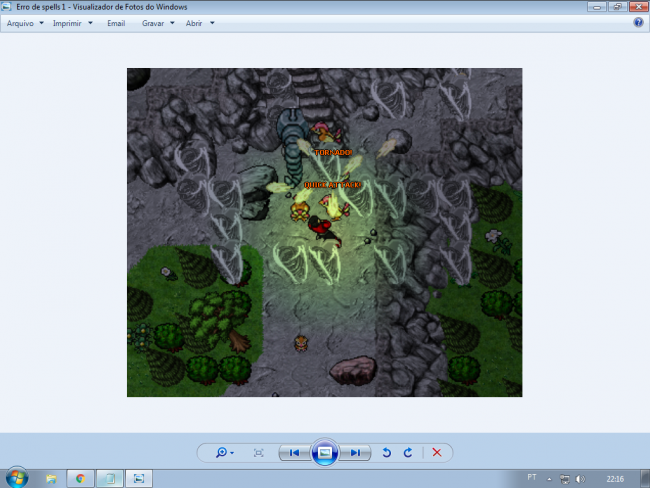
Task: Go to the previous photo
Action: coord(294,453)
